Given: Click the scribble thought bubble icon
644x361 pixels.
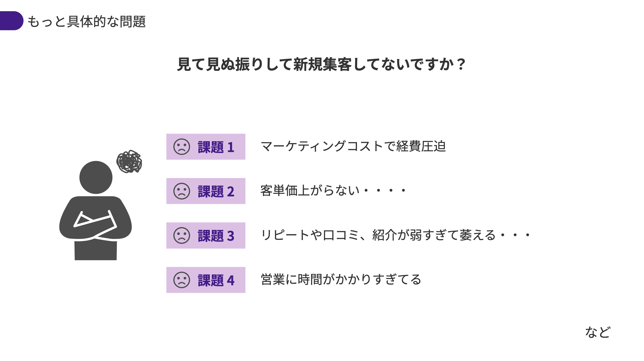Looking at the screenshot, I should coord(129,161).
